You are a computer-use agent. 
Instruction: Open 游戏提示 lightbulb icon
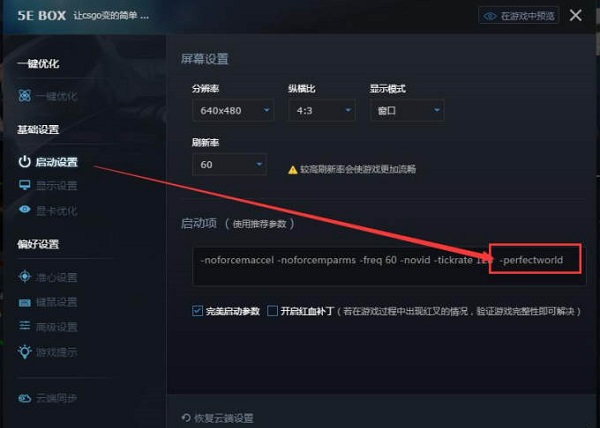[x=24, y=352]
